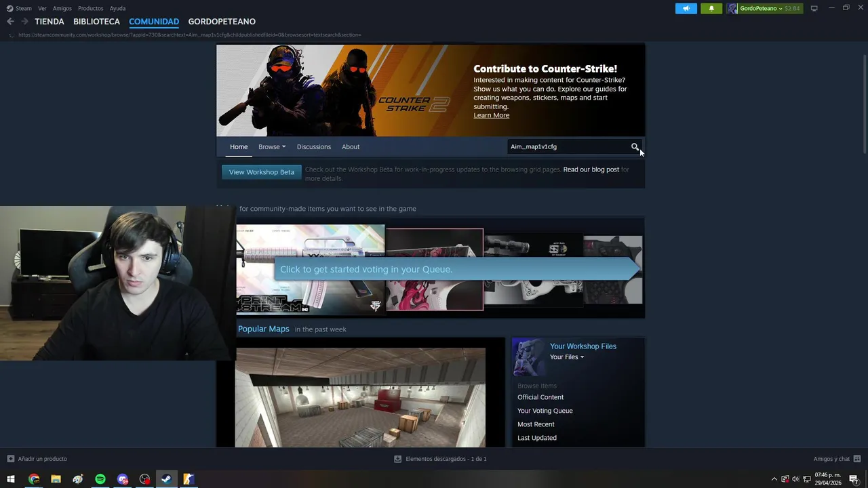The image size is (868, 488).
Task: Click Elementos descargados status
Action: [x=446, y=459]
